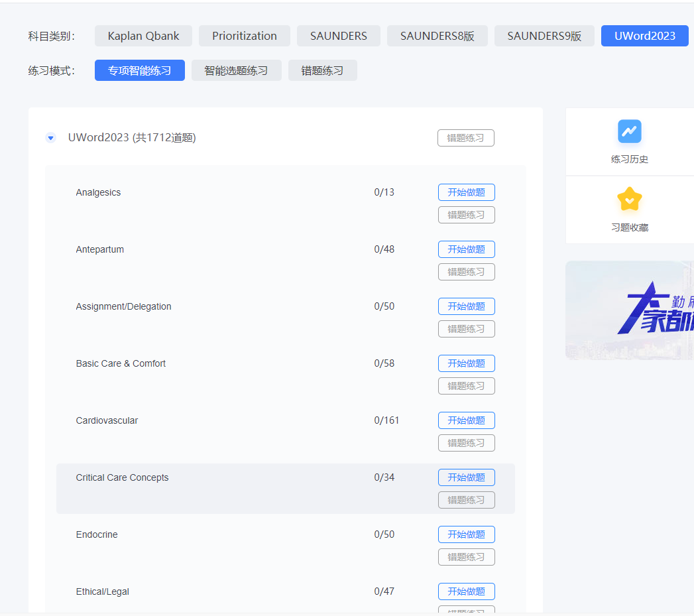This screenshot has width=694, height=616.
Task: Click the 练习历史 label
Action: [630, 159]
